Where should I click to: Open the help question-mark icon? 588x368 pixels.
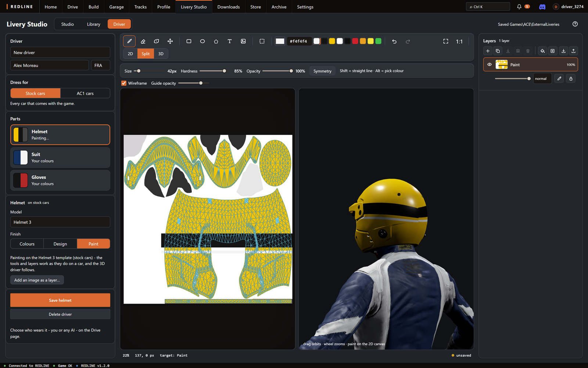point(575,24)
